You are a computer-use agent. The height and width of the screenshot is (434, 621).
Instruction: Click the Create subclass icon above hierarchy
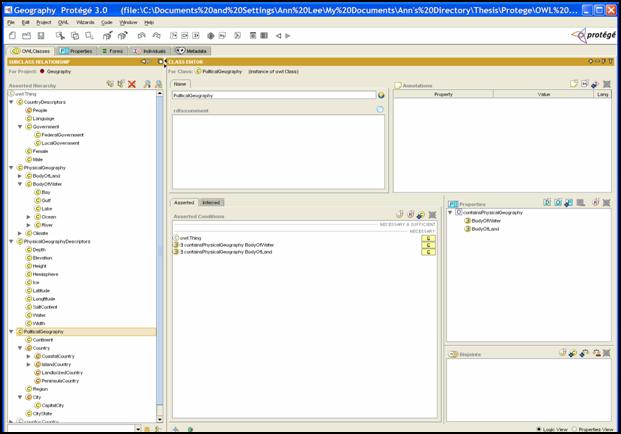coord(110,84)
